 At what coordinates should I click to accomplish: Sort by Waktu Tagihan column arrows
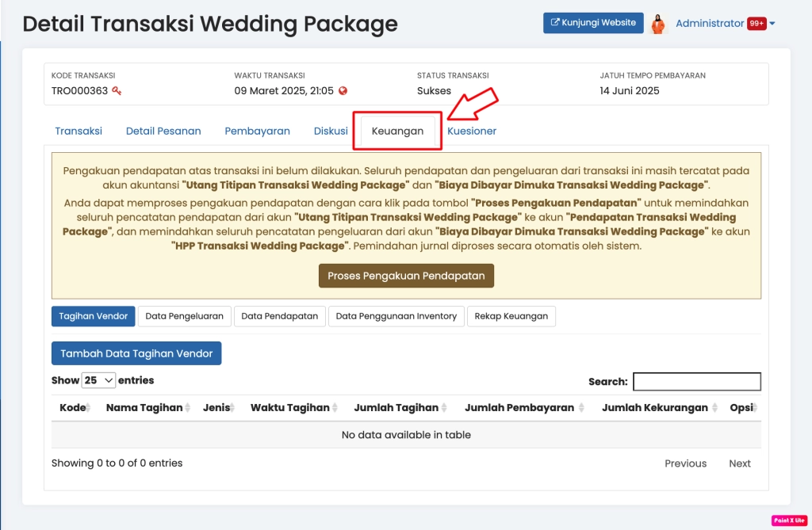pos(335,408)
